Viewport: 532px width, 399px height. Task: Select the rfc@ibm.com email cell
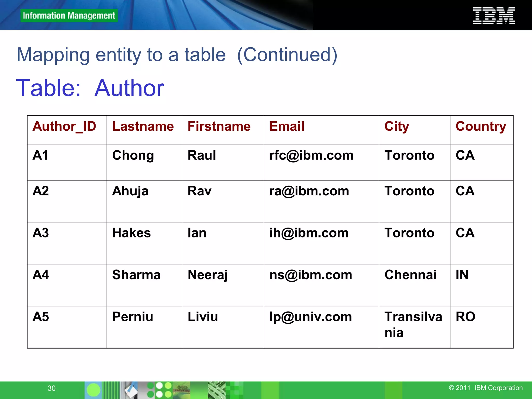tap(311, 156)
